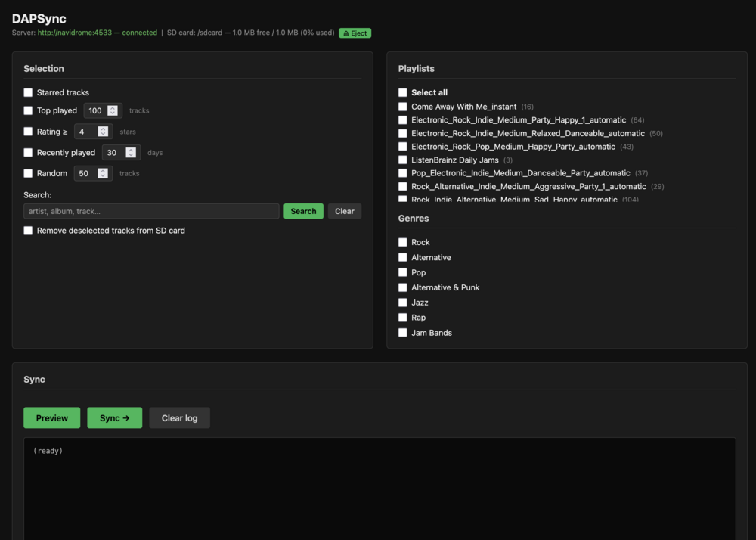Check the Pop genre

403,272
